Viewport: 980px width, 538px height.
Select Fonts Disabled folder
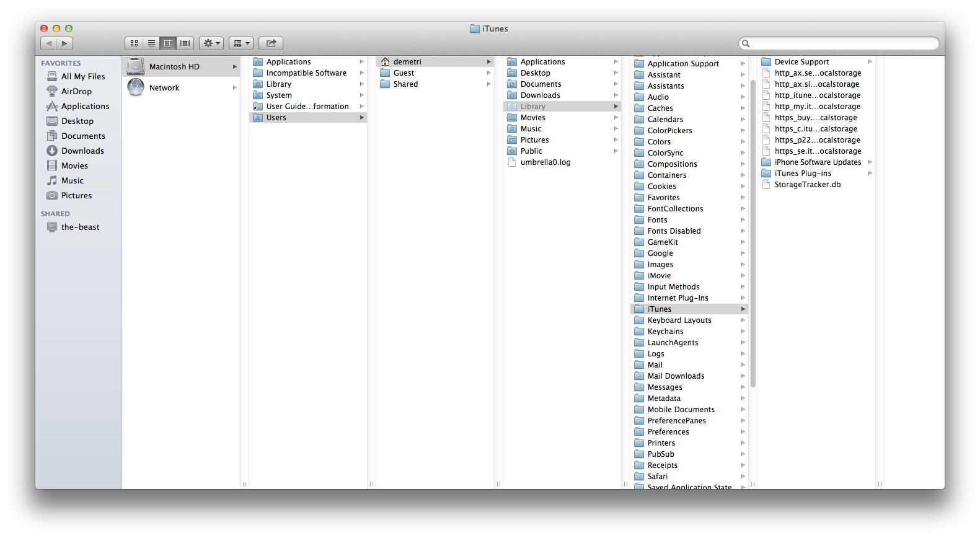click(689, 231)
